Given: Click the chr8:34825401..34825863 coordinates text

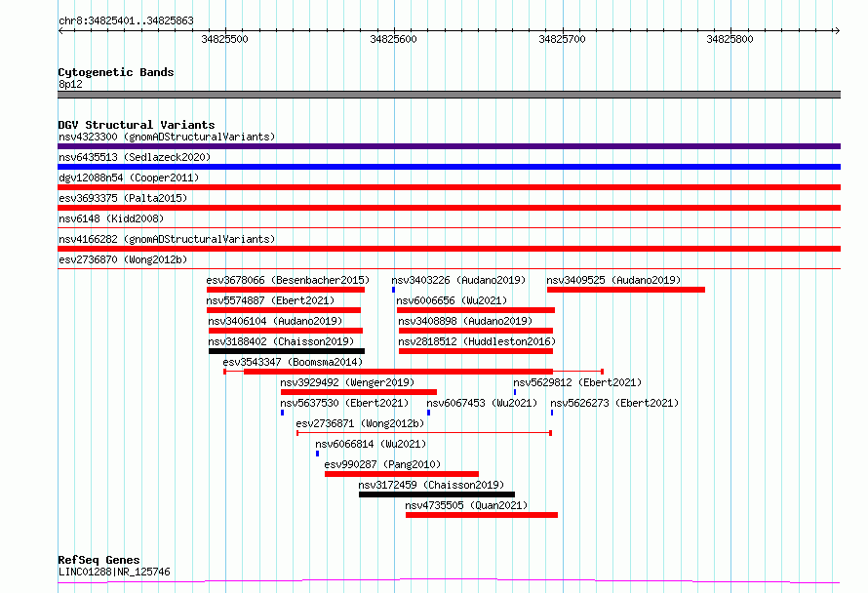Looking at the screenshot, I should point(126,21).
